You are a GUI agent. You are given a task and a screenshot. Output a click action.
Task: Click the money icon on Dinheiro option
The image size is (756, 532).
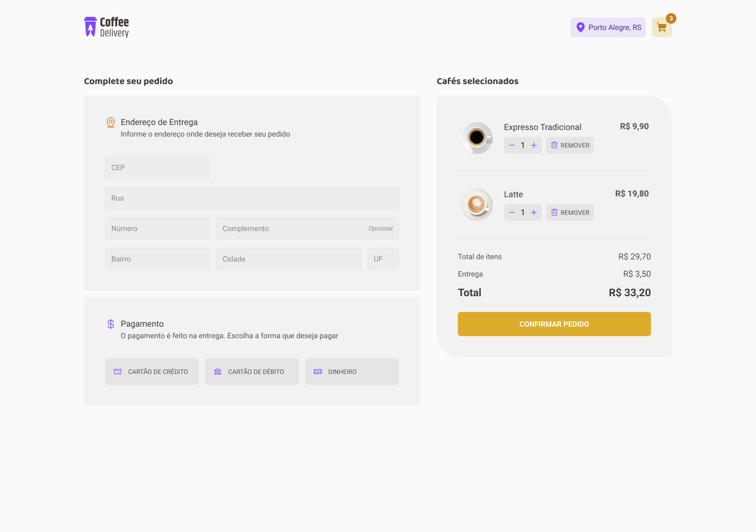(317, 371)
